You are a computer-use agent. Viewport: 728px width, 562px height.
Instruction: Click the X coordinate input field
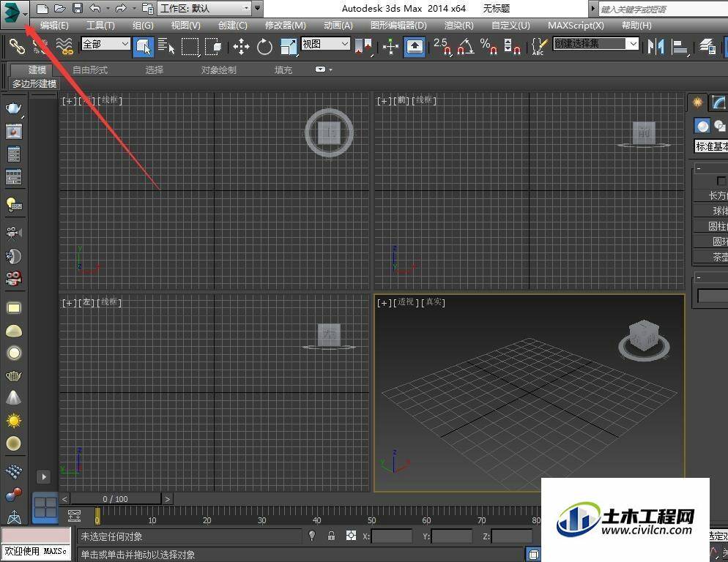point(392,536)
